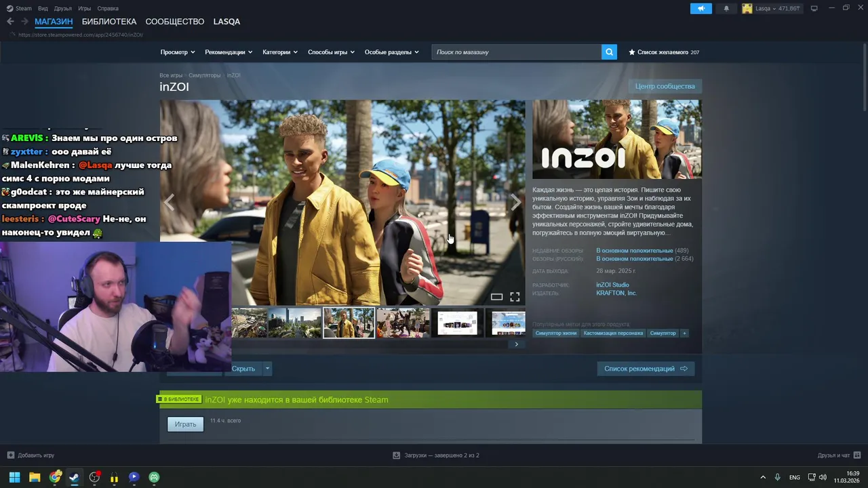Open the МАГАЗИН store tab
This screenshot has width=868, height=488.
click(54, 22)
